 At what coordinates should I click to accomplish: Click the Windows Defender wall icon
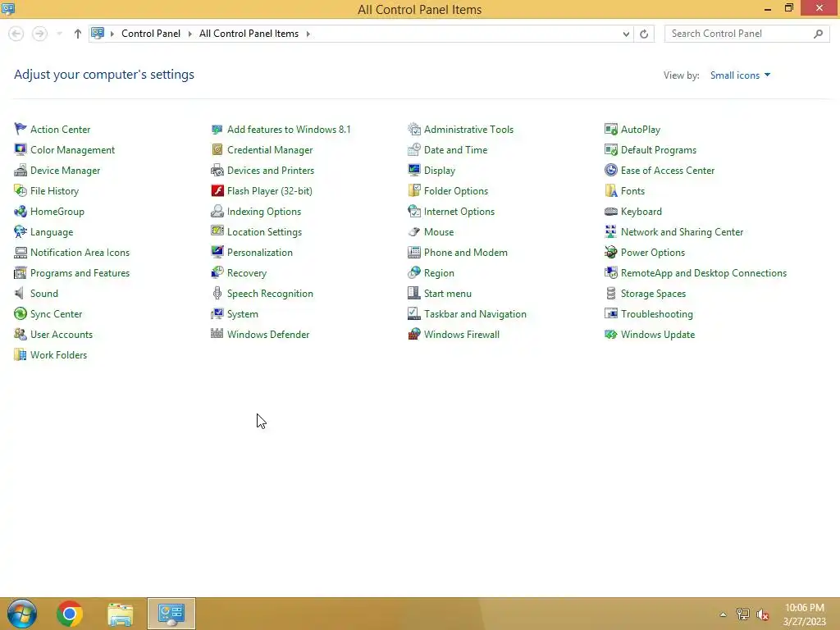(217, 335)
